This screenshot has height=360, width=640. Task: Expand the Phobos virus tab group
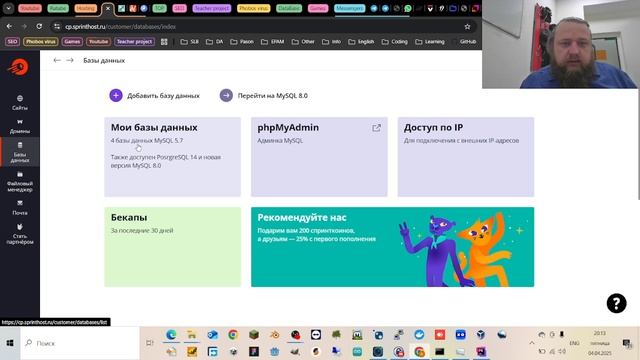point(253,8)
